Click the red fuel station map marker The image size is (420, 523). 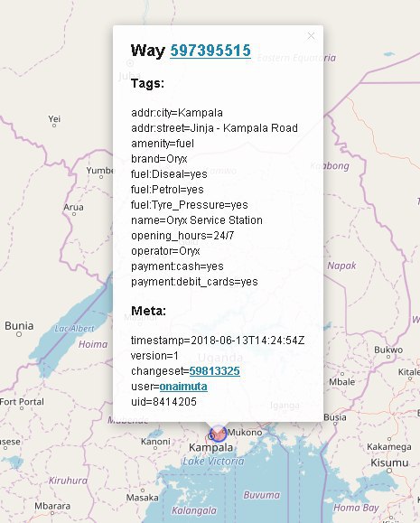coord(218,434)
